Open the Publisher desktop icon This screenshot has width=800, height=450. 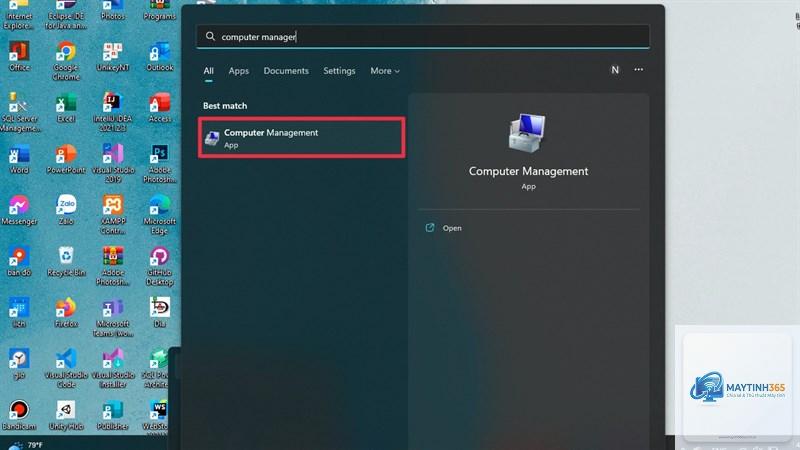click(113, 415)
